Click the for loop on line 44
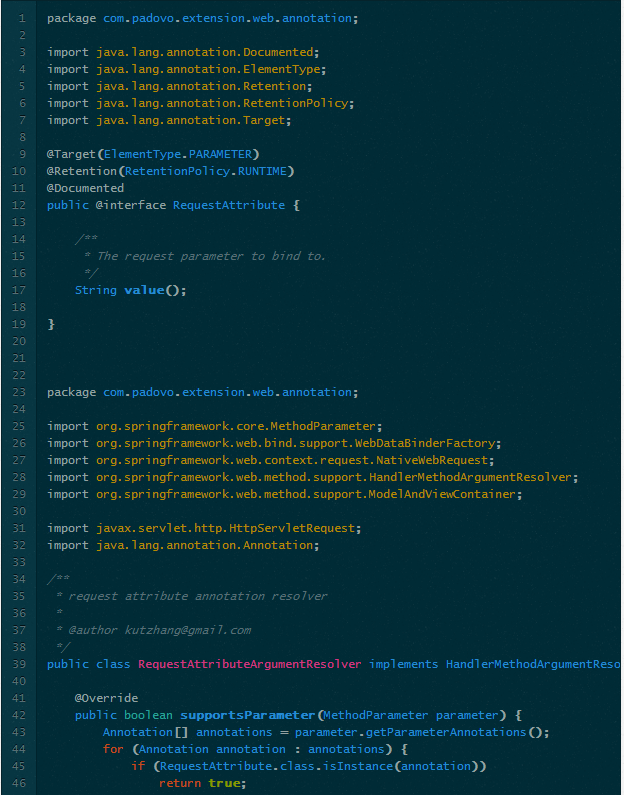 [x=255, y=749]
